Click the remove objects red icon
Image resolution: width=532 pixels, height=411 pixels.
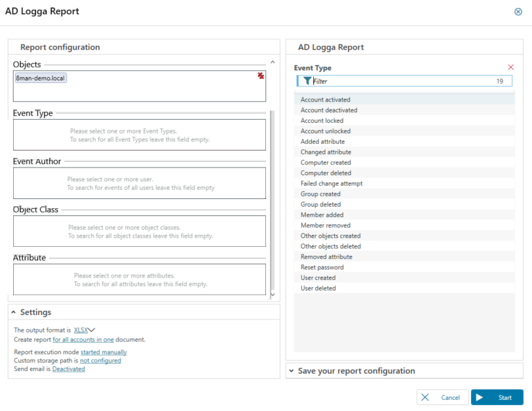[261, 77]
